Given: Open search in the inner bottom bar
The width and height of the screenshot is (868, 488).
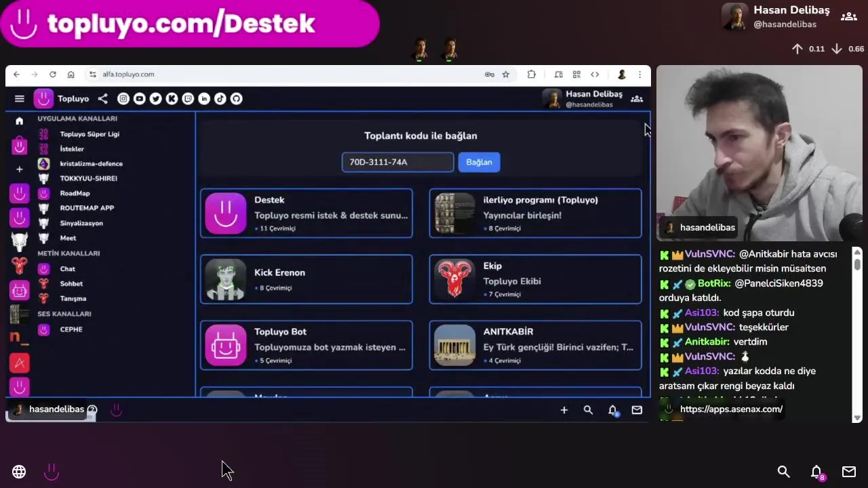Looking at the screenshot, I should coord(588,410).
